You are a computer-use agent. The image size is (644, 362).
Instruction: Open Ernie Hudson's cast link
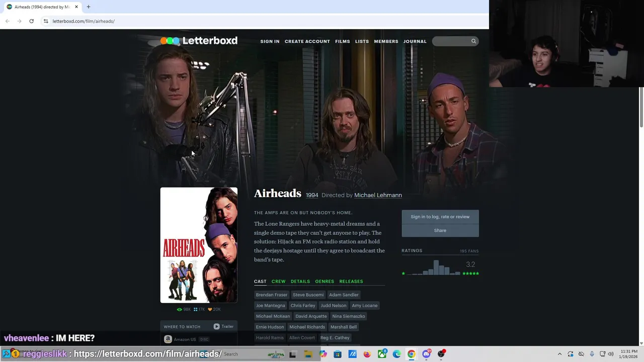pos(270,327)
